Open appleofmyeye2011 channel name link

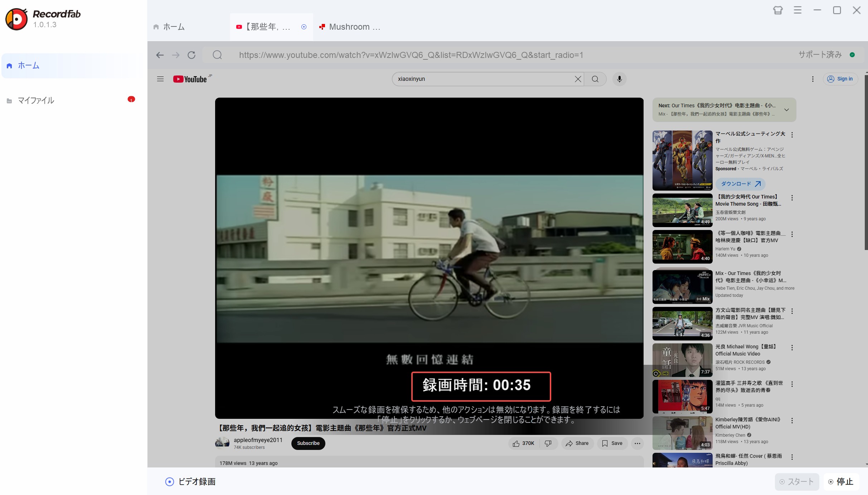click(258, 440)
